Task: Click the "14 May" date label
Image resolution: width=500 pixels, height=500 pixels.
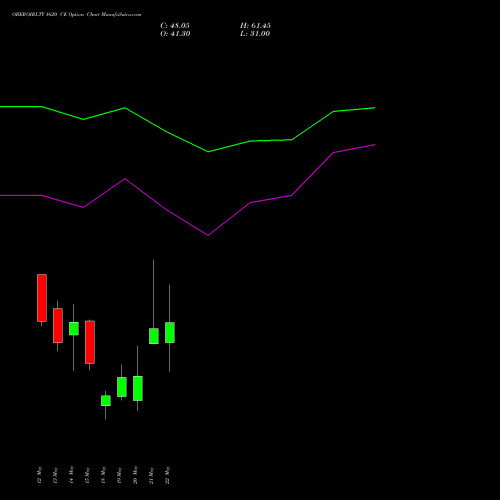Action: pos(71,475)
